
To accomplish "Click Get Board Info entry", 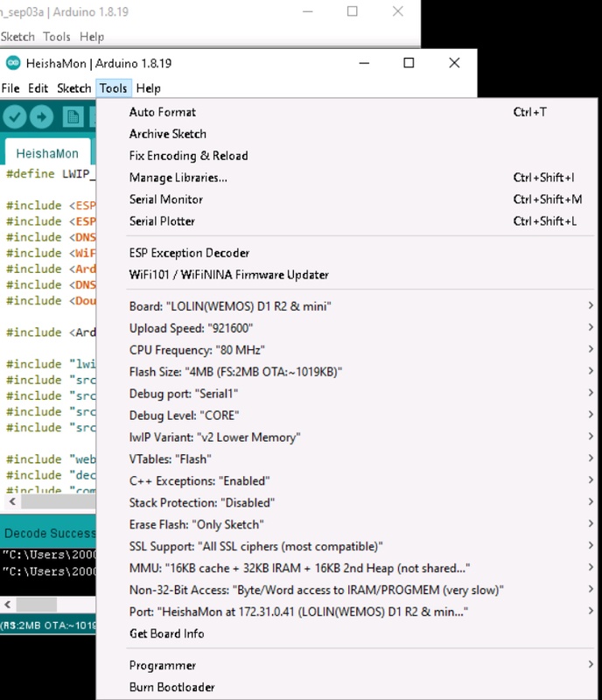I will click(347, 635).
